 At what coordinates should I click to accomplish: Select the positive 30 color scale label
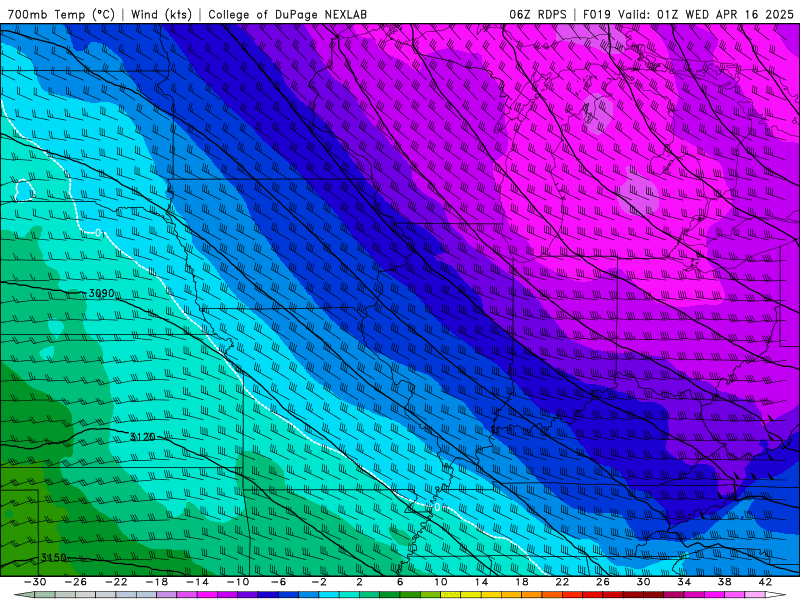(x=643, y=582)
